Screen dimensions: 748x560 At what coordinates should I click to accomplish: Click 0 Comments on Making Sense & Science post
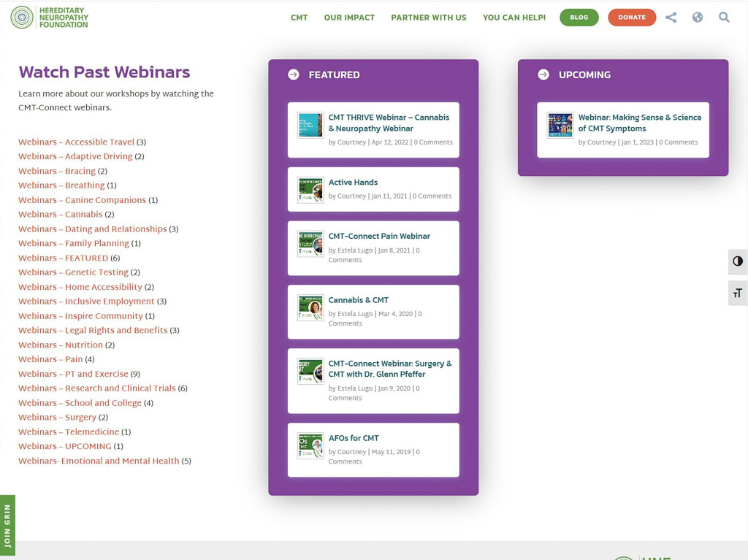tap(679, 142)
